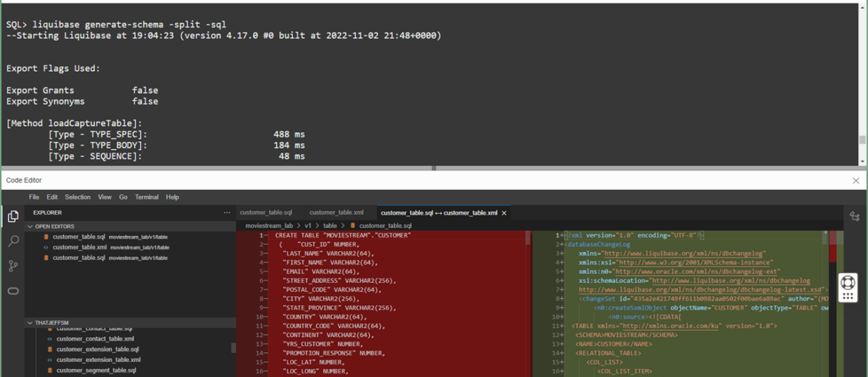Screen dimensions: 868x377
Task: Click the grid dots icon below lifebuoy
Action: pos(847,295)
